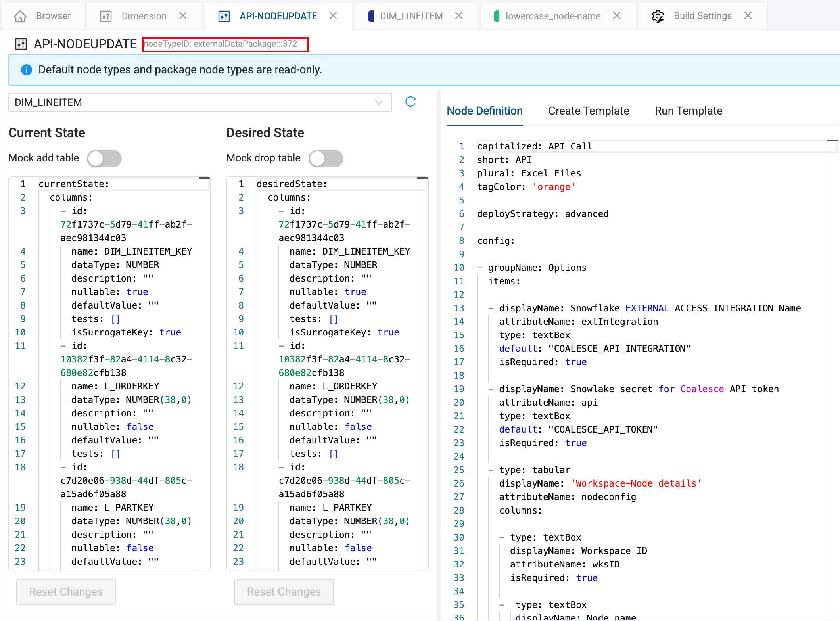Screen dimensions: 840x621
Task: Click the green lowercase_node-name tab color marker
Action: coord(496,16)
